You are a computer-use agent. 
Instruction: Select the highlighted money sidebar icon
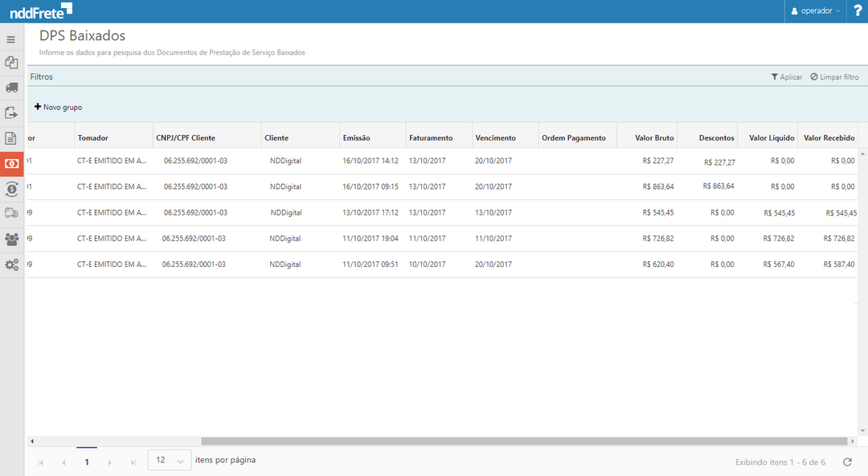[x=11, y=163]
